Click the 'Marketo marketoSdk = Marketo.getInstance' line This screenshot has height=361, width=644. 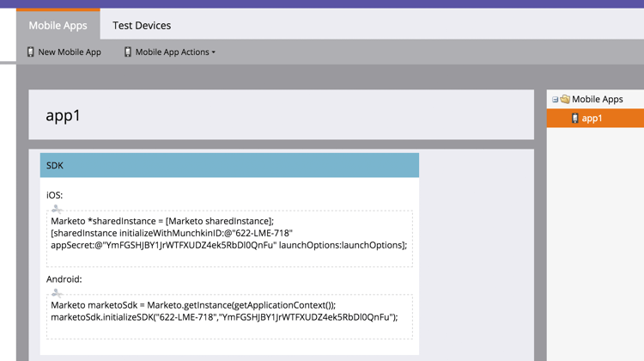193,305
